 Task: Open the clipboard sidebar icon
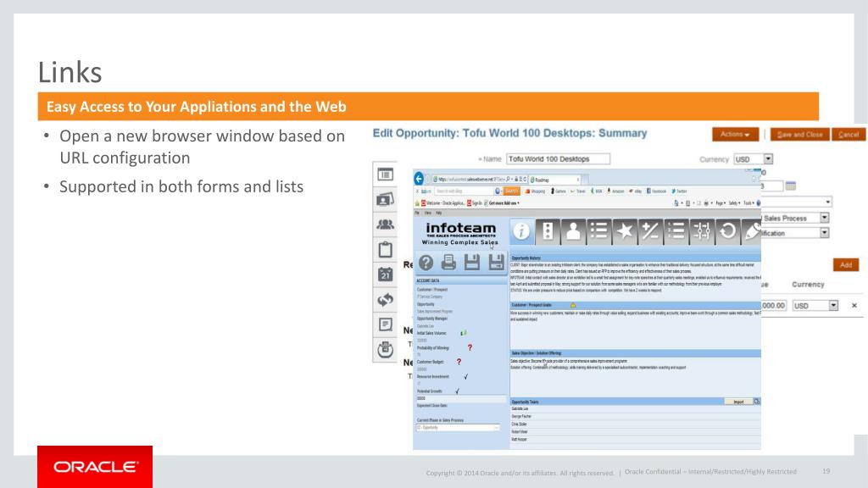[x=386, y=250]
